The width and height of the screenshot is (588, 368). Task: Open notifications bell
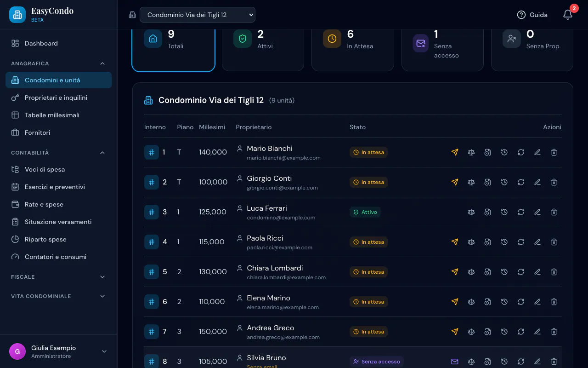[x=568, y=15]
